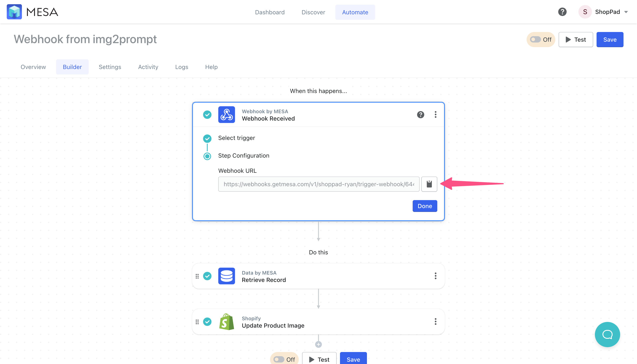Image resolution: width=637 pixels, height=364 pixels.
Task: Click the Webhook Received step check icon
Action: (x=207, y=114)
